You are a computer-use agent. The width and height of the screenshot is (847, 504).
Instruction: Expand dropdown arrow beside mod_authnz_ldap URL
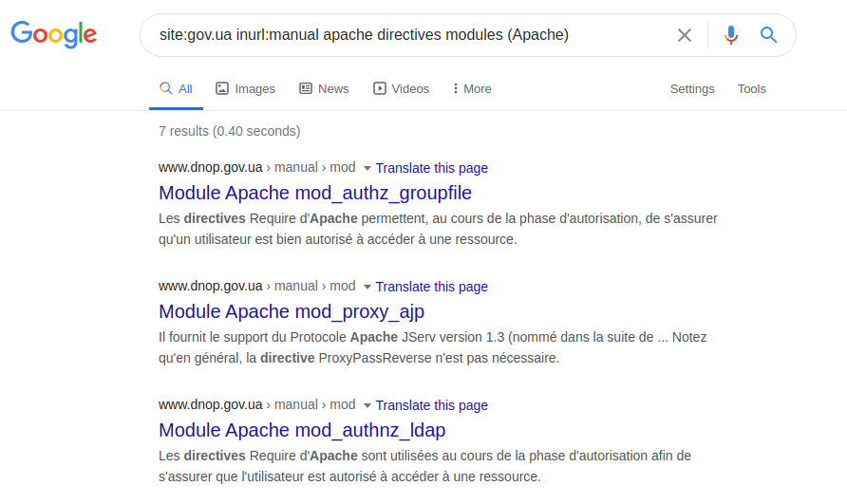point(367,405)
